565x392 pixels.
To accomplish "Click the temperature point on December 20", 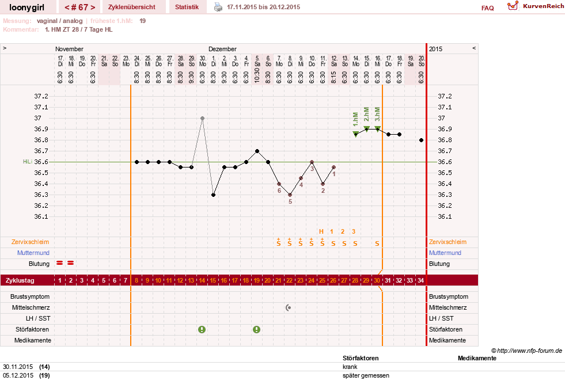I will (421, 140).
